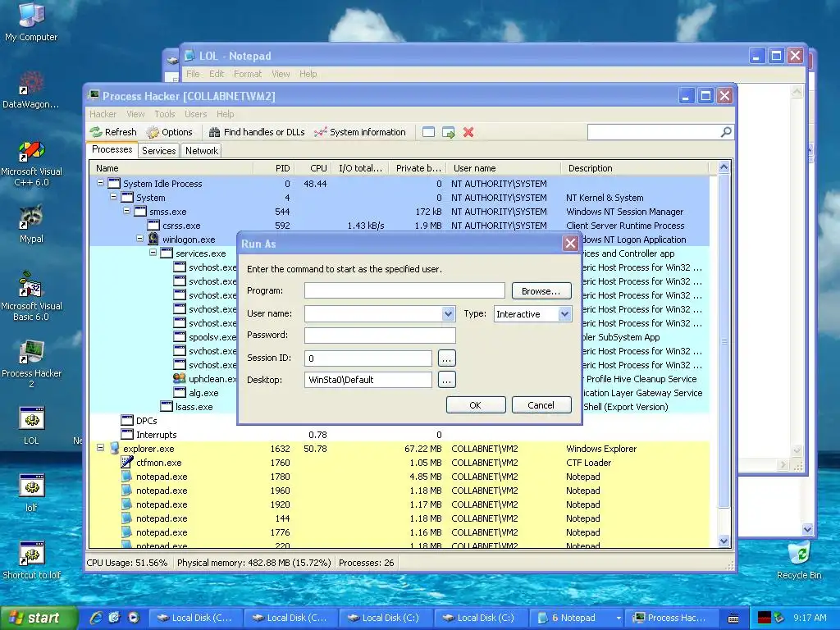Open Microsoft Visual C++ 6.0 shortcut

[31, 163]
